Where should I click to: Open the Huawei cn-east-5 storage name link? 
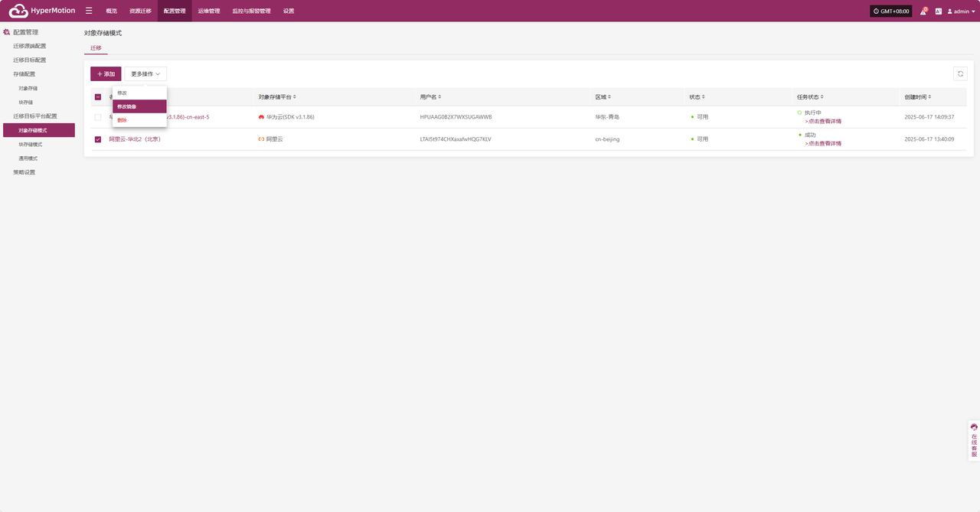[188, 117]
